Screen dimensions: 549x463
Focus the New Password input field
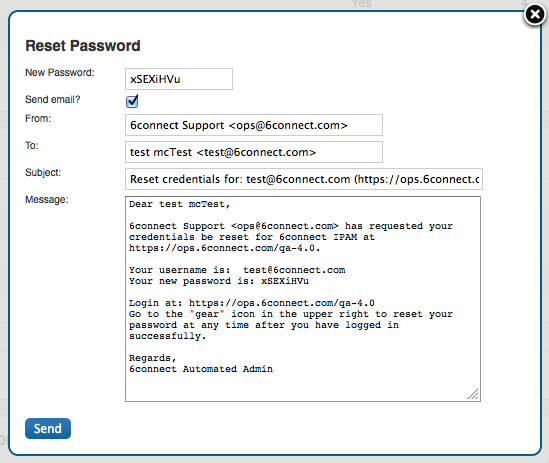[x=179, y=79]
